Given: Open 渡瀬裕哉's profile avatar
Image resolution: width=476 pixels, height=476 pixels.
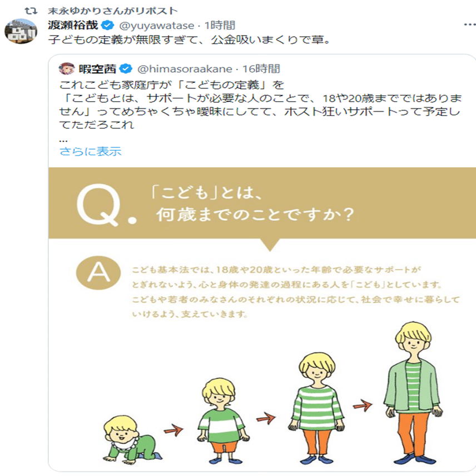Looking at the screenshot, I should [x=21, y=31].
